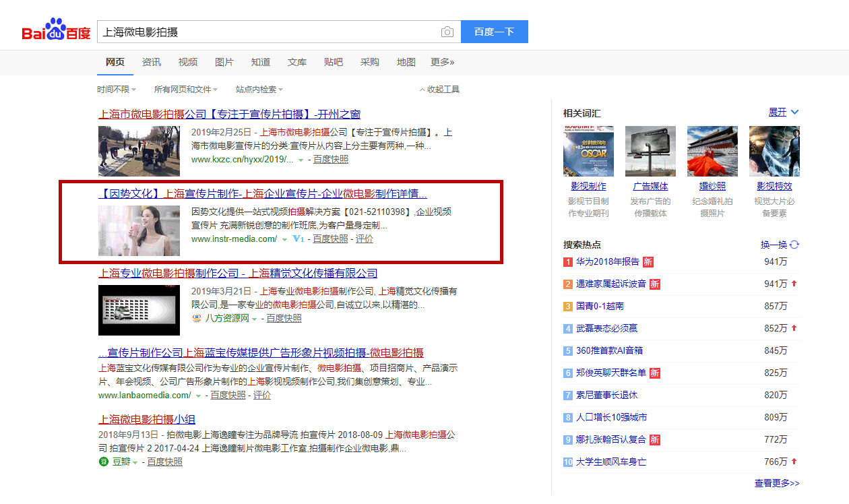Open the 上海蓝宝传媒 result title
Viewport: 849px width, 504px height.
pyautogui.click(x=261, y=353)
